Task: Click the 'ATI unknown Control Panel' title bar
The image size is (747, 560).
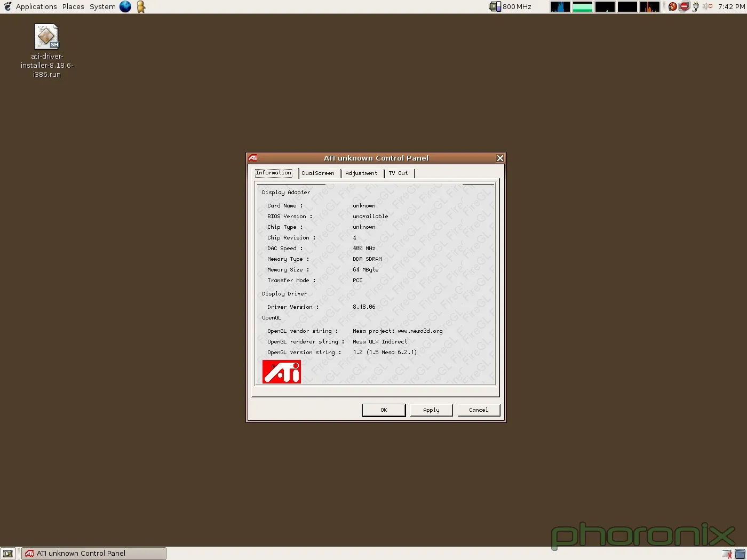Action: [x=376, y=158]
